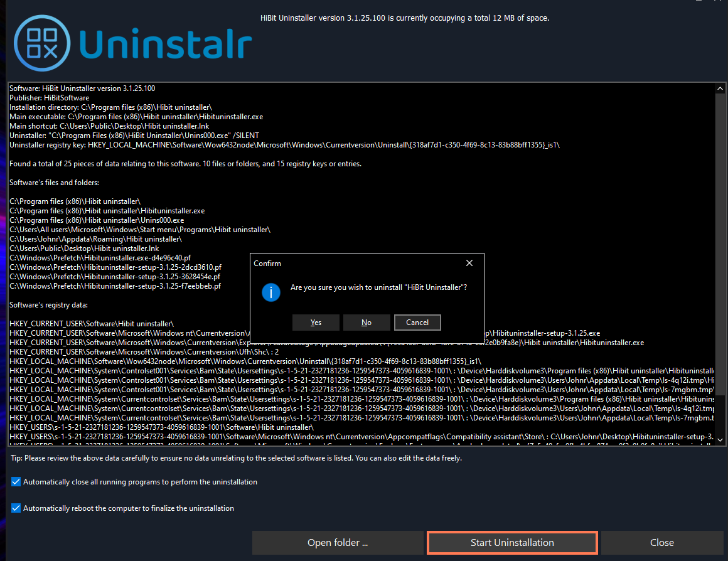Screen dimensions: 728x561
Task: Click the Uninstalr logo icon
Action: coord(42,43)
